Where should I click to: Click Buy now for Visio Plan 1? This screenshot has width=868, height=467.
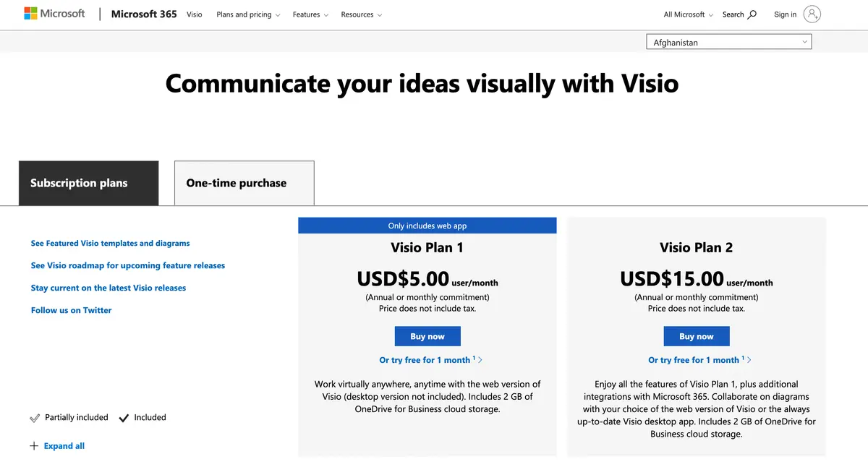427,336
